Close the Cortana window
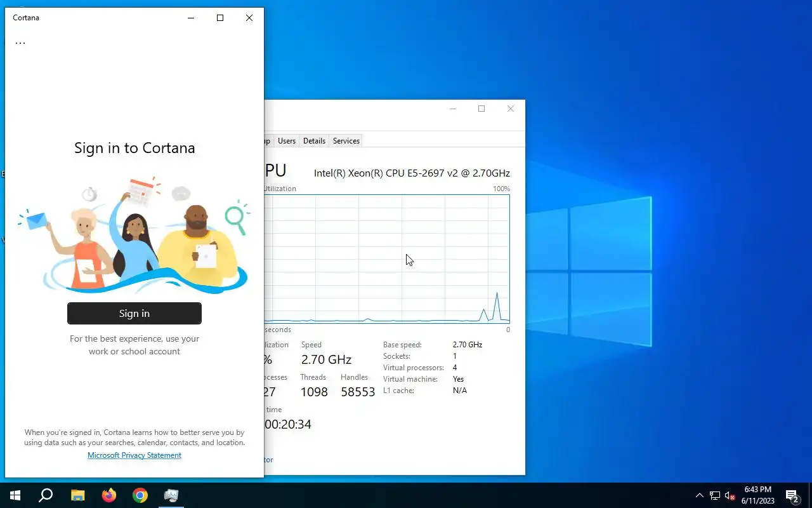Viewport: 812px width, 508px height. point(249,18)
